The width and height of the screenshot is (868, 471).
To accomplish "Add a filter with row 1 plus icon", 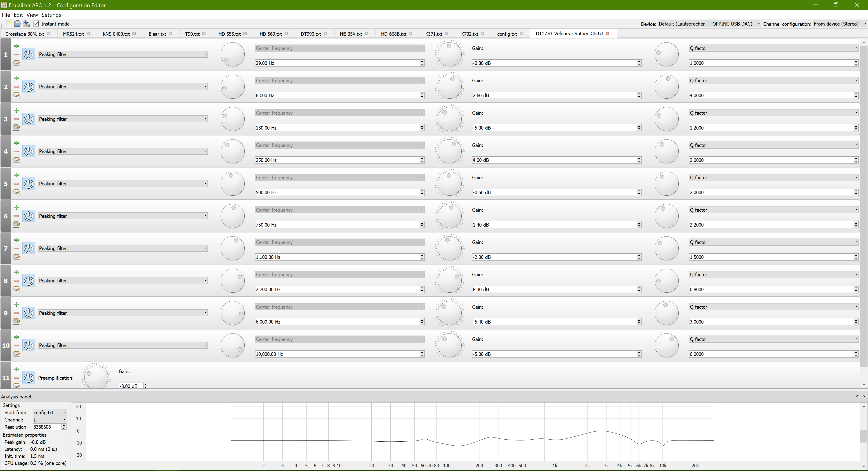I will (x=17, y=46).
